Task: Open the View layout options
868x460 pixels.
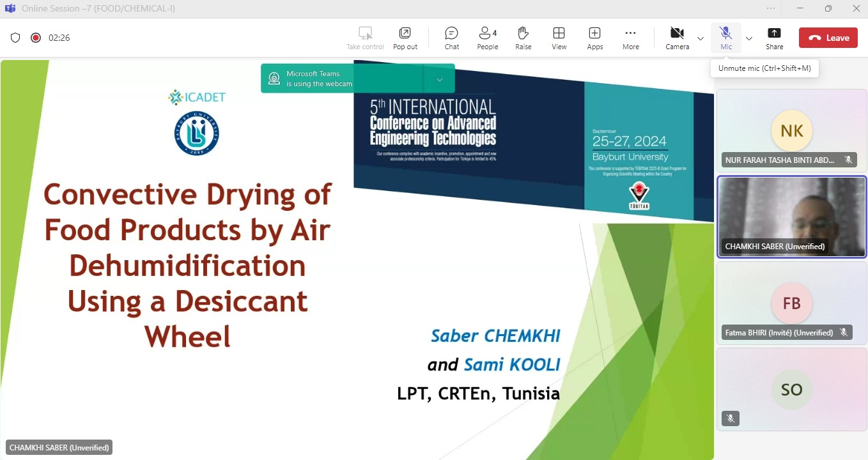Action: pyautogui.click(x=559, y=38)
